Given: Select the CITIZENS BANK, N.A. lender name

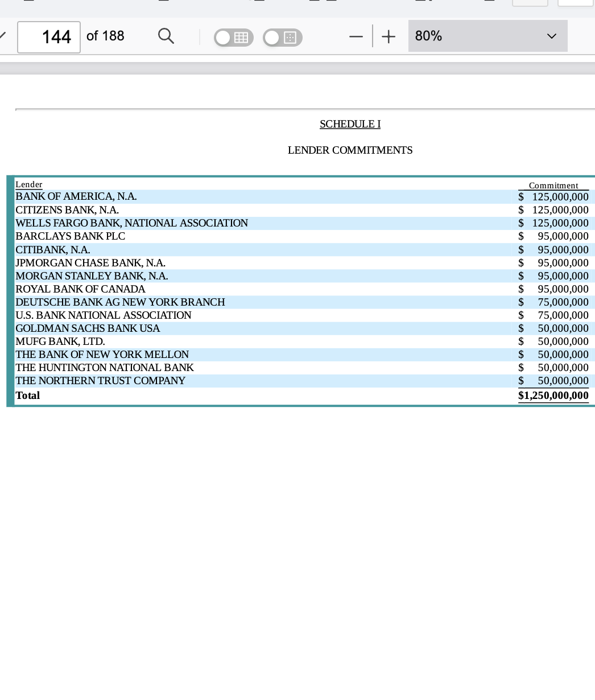Looking at the screenshot, I should [x=67, y=210].
